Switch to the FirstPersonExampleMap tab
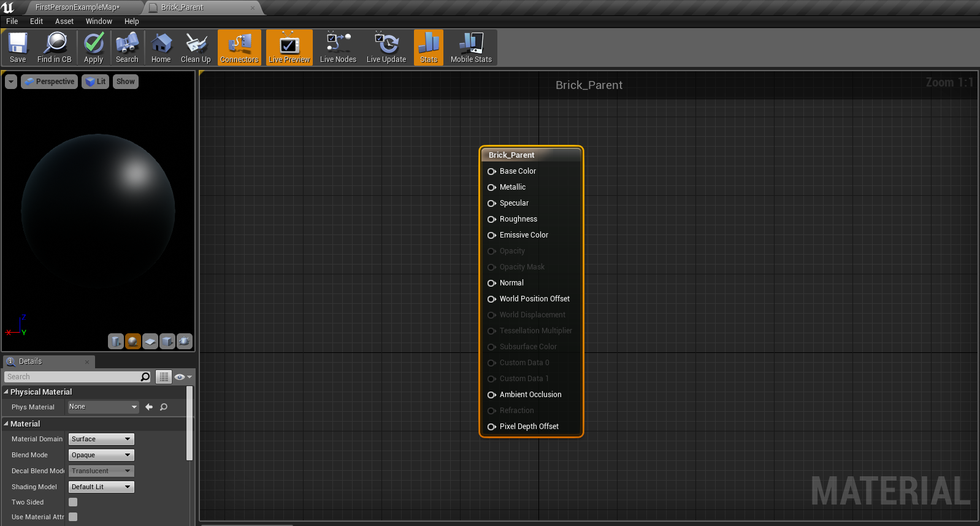The width and height of the screenshot is (980, 526). (77, 7)
